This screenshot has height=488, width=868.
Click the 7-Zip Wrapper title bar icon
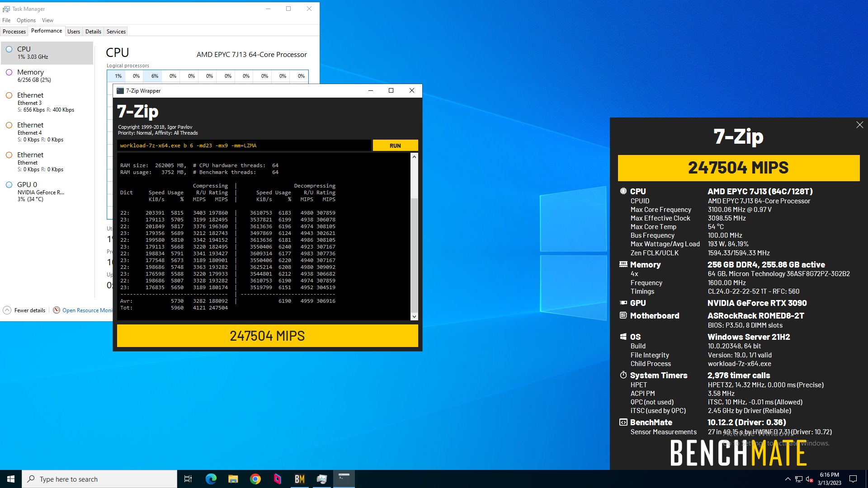pos(120,90)
